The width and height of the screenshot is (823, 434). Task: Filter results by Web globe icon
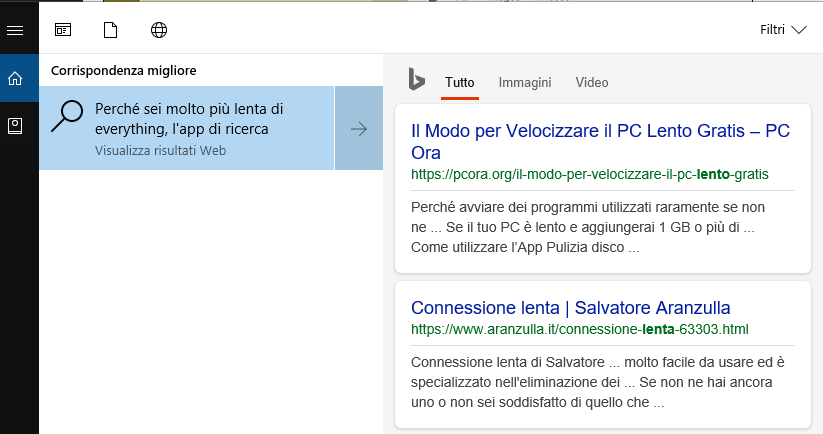pos(159,30)
